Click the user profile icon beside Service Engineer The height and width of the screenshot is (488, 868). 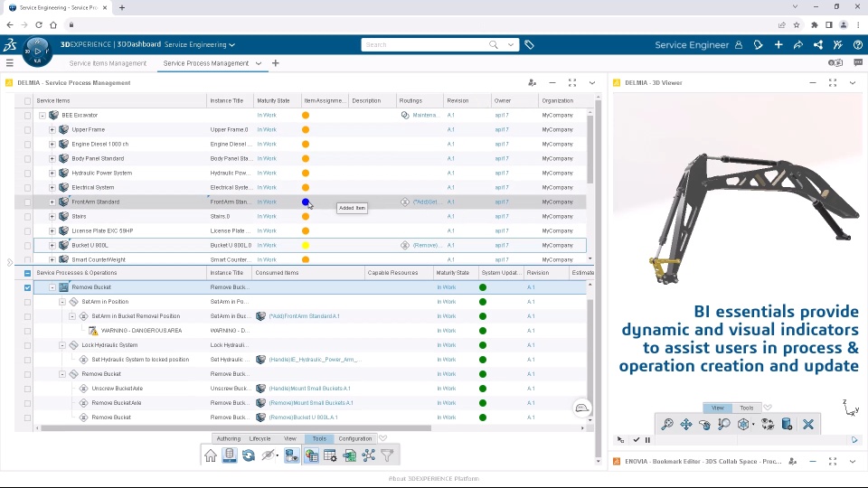pos(739,45)
